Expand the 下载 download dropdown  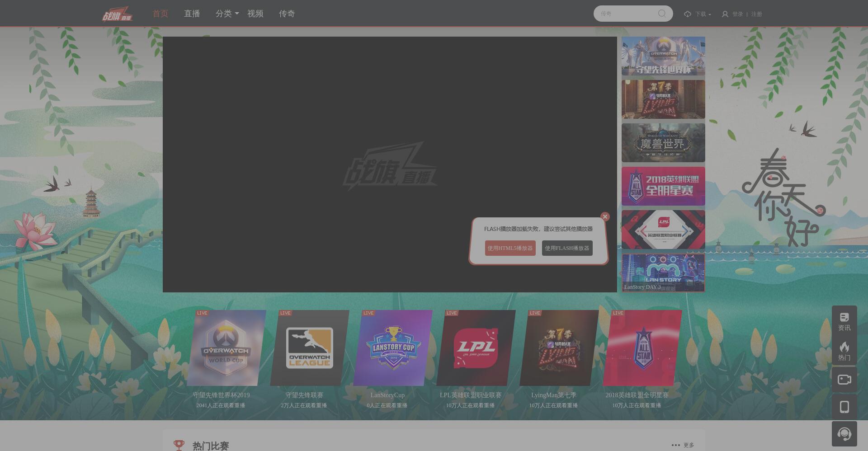(703, 14)
